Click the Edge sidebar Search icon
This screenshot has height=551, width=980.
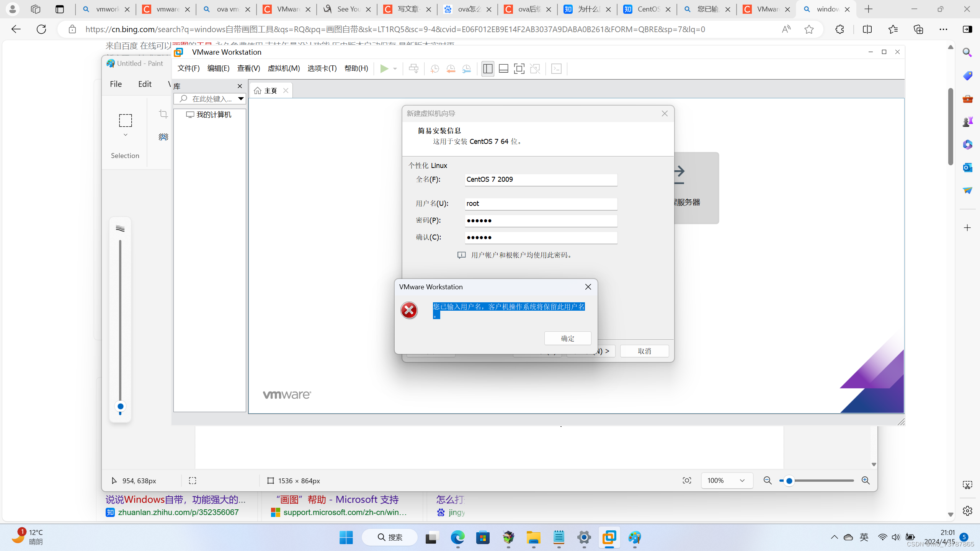tap(967, 52)
